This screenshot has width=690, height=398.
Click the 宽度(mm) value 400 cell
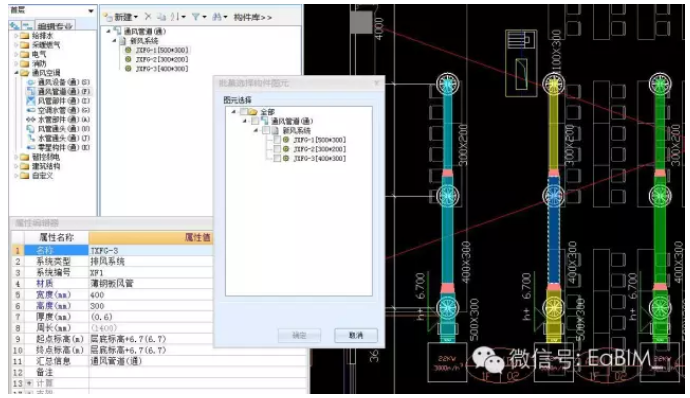150,295
